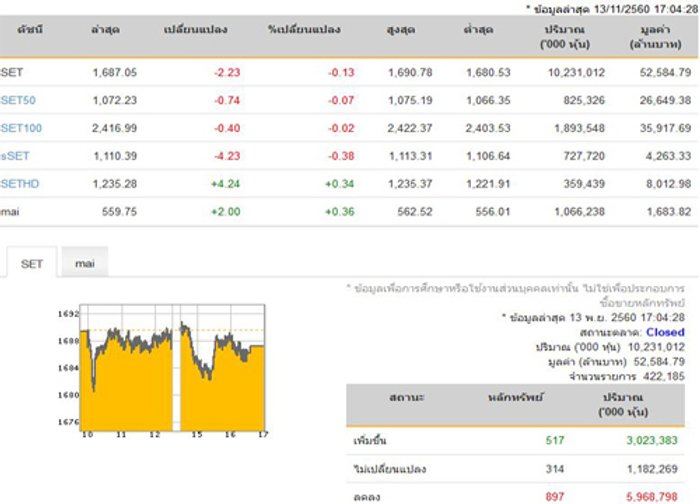Click the สถานะ column header

[407, 397]
